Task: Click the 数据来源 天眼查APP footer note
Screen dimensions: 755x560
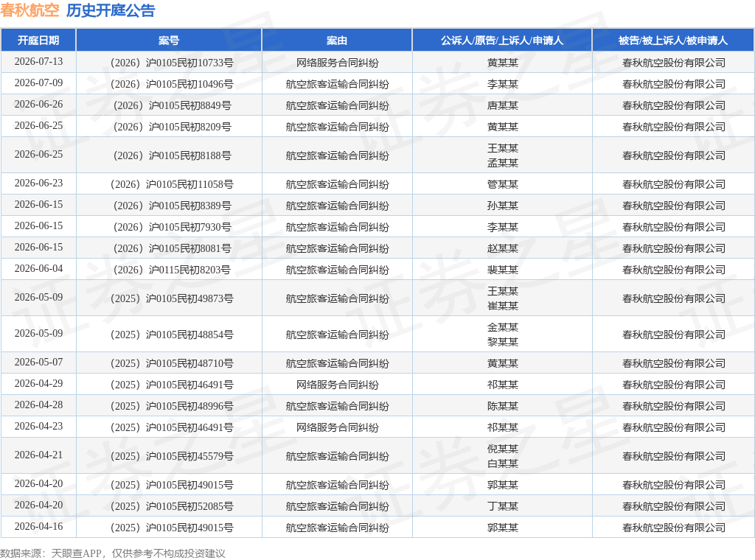Action: click(113, 553)
